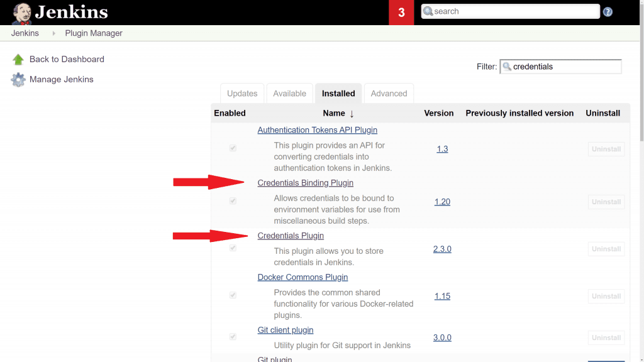Switch to the Updates tab
The height and width of the screenshot is (362, 644).
tap(242, 94)
